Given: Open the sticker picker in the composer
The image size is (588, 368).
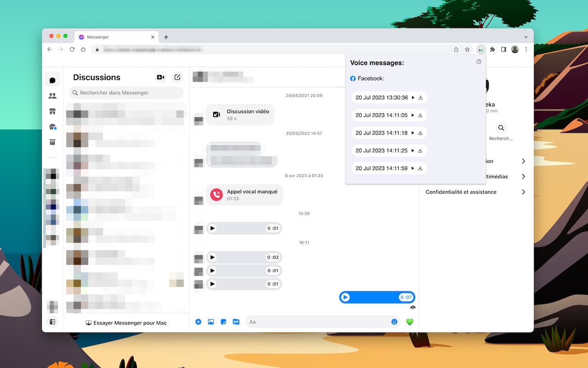Looking at the screenshot, I should [x=223, y=322].
